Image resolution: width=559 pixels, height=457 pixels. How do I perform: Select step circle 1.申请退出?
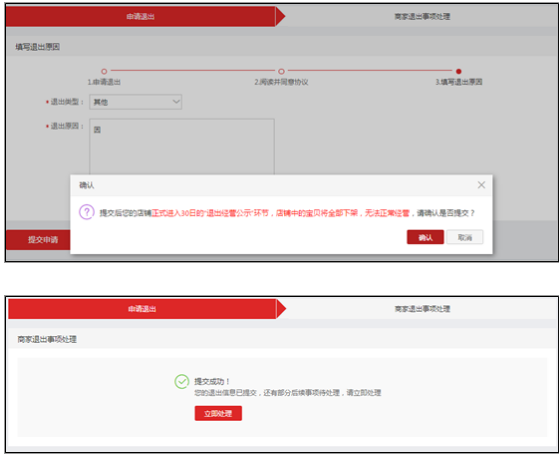104,71
